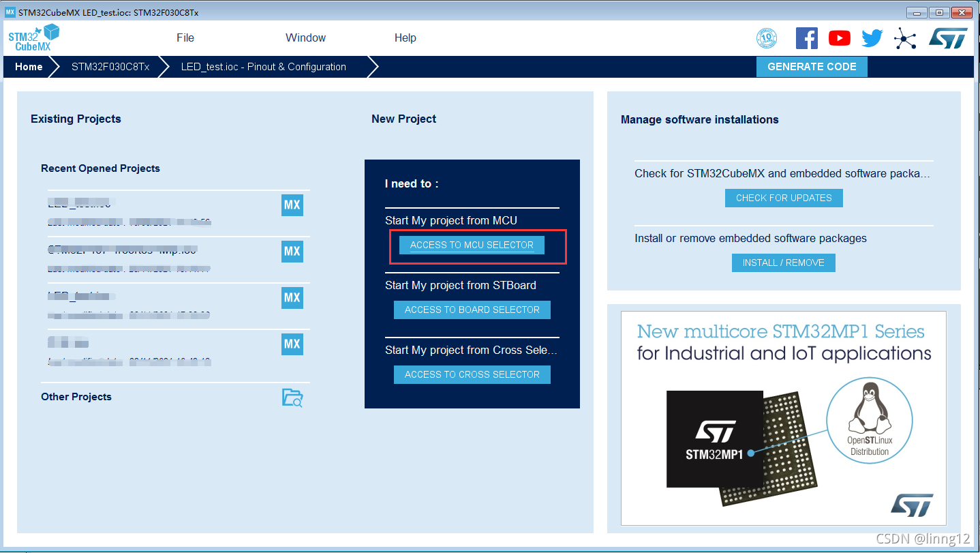This screenshot has width=980, height=553.
Task: Click 'Recent Opened Projects' heading
Action: [100, 168]
